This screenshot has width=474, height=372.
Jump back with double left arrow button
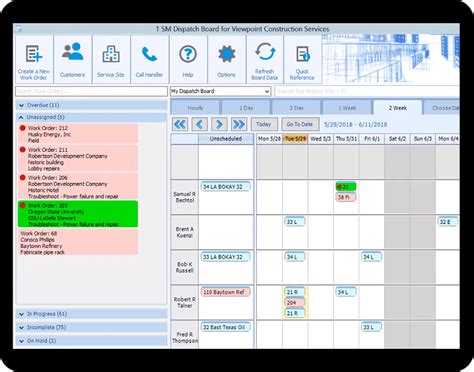(x=180, y=124)
